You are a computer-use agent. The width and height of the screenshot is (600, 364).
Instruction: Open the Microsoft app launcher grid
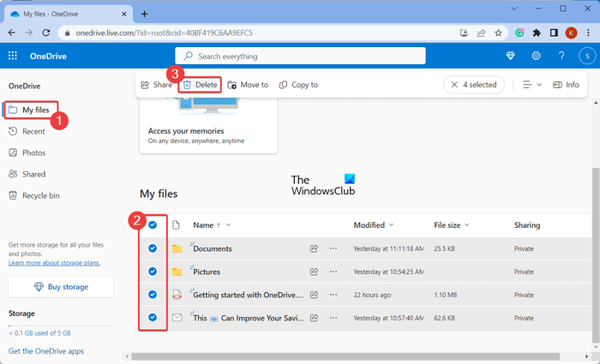[x=13, y=56]
